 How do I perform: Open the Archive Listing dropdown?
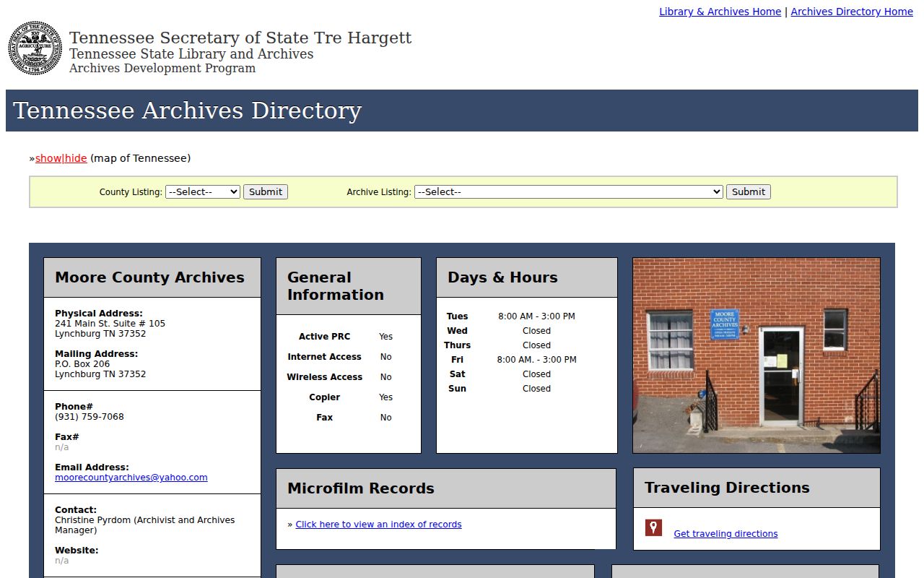tap(569, 191)
